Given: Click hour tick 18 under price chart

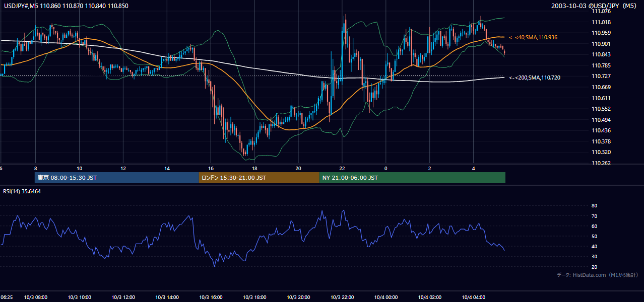Looking at the screenshot, I should click(254, 168).
